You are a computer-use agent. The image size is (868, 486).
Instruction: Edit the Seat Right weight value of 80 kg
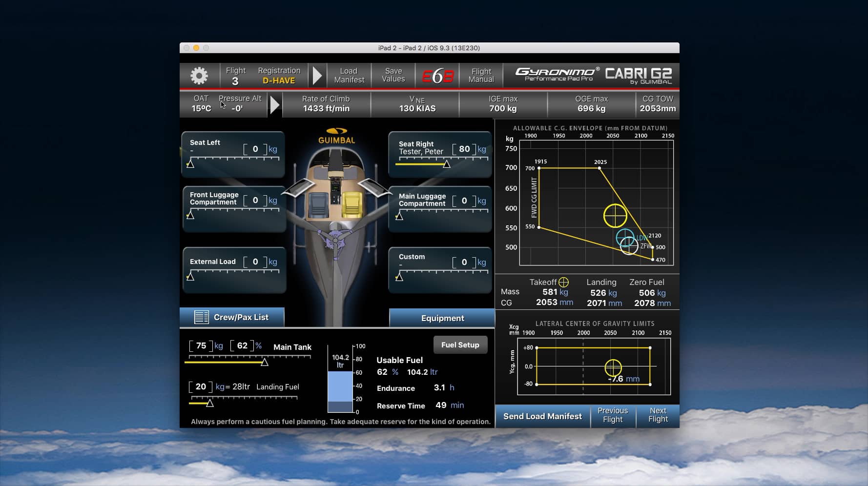[464, 149]
